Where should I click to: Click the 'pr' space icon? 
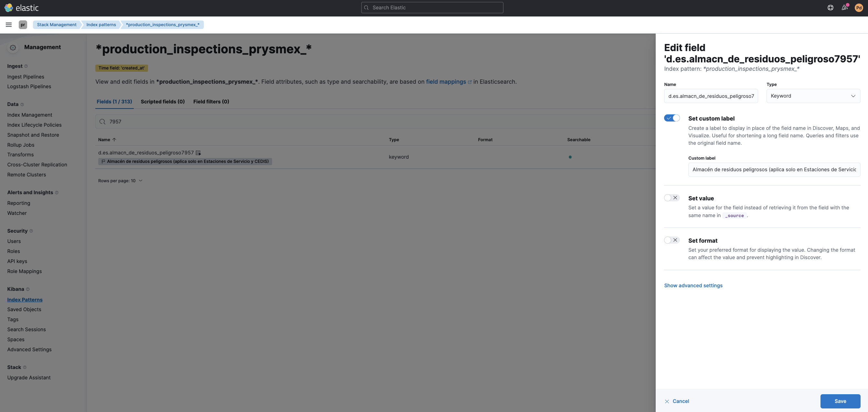(x=23, y=25)
